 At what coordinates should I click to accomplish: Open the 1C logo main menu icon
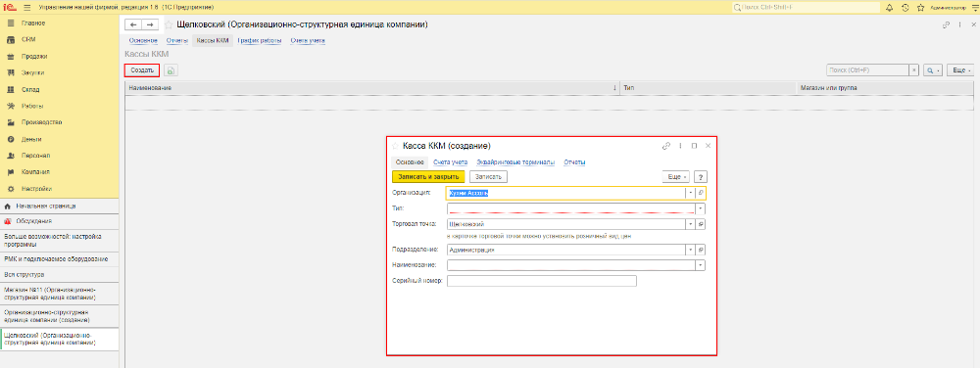point(9,8)
